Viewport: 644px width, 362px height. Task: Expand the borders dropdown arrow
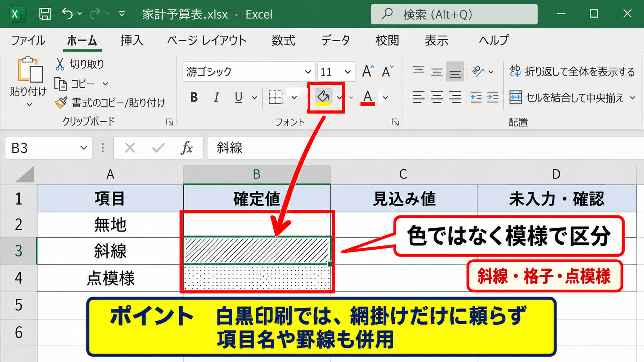294,98
